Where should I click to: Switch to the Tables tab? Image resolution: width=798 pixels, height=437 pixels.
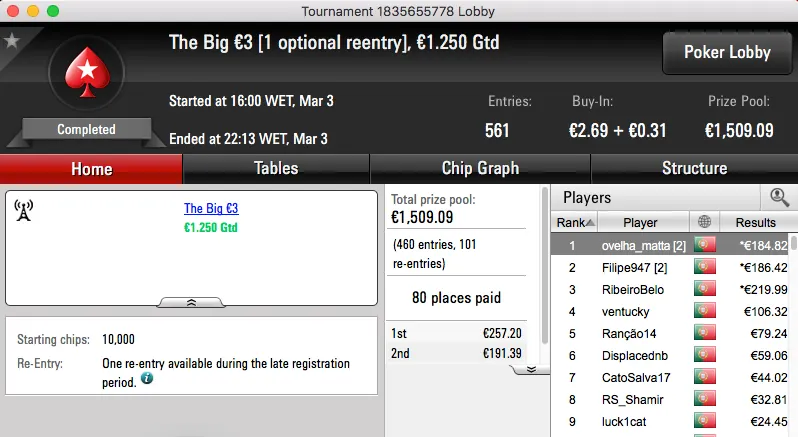[276, 168]
